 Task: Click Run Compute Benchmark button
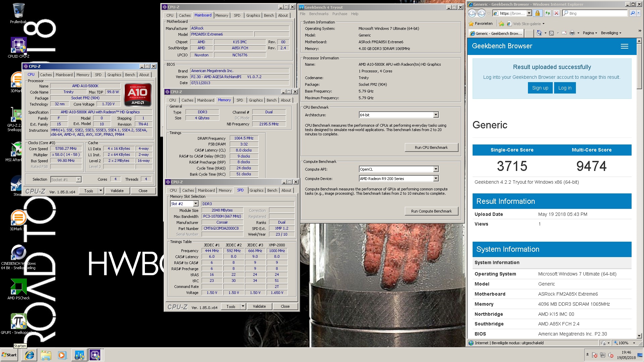click(431, 211)
